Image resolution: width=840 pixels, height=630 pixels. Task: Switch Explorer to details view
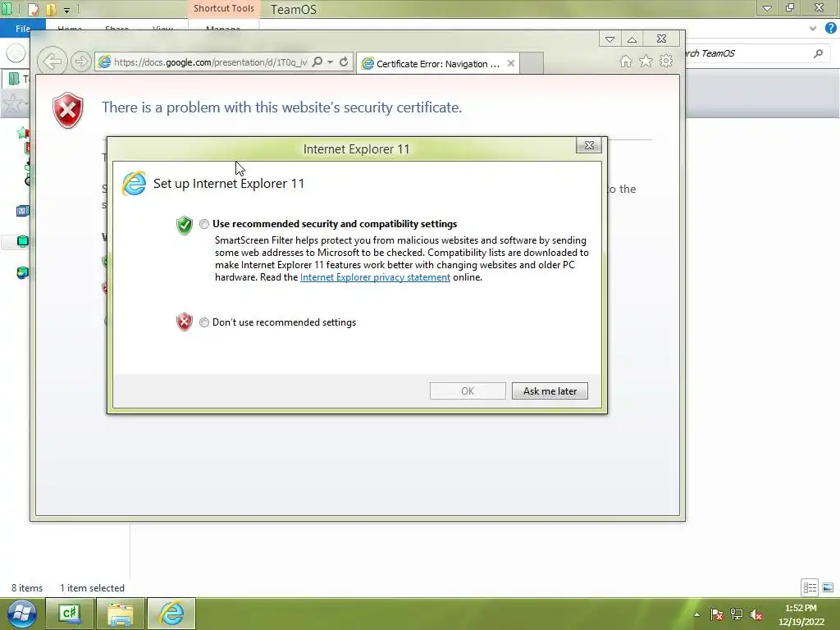[x=810, y=587]
